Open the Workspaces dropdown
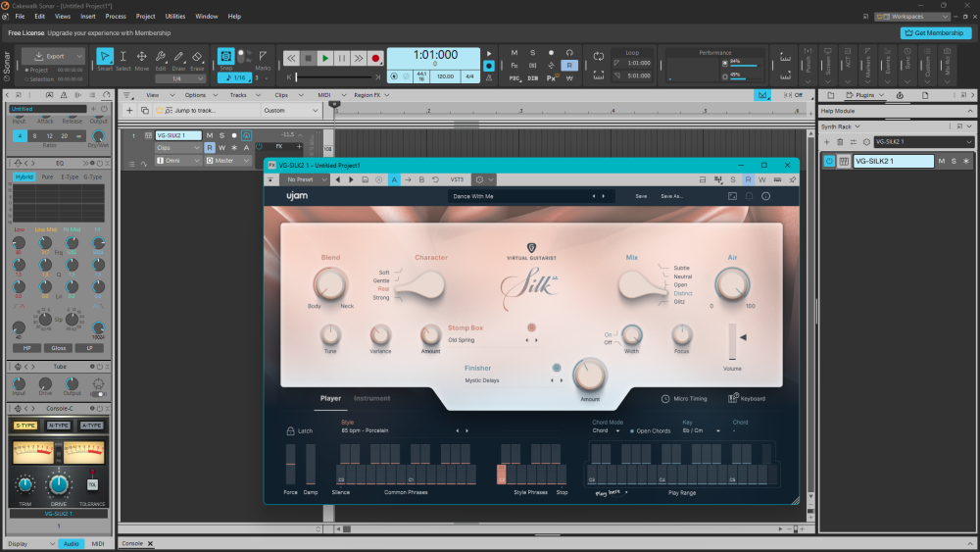This screenshot has height=552, width=980. coord(913,17)
